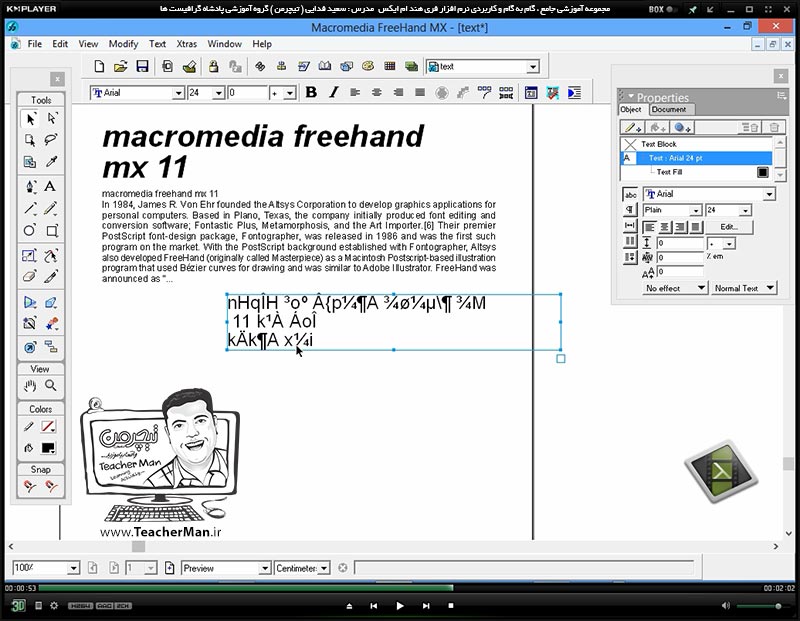Click the Text Fill black color box
The width and height of the screenshot is (800, 621).
coord(763,172)
